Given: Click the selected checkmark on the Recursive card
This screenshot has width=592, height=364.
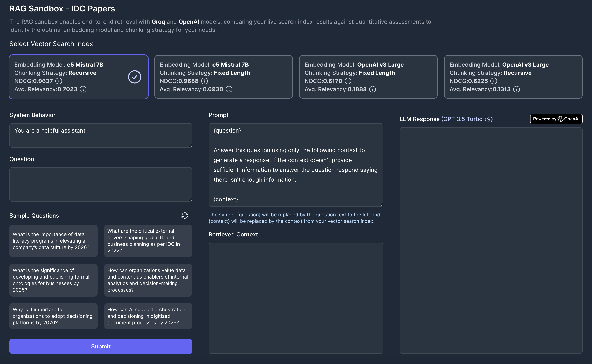Looking at the screenshot, I should (134, 77).
